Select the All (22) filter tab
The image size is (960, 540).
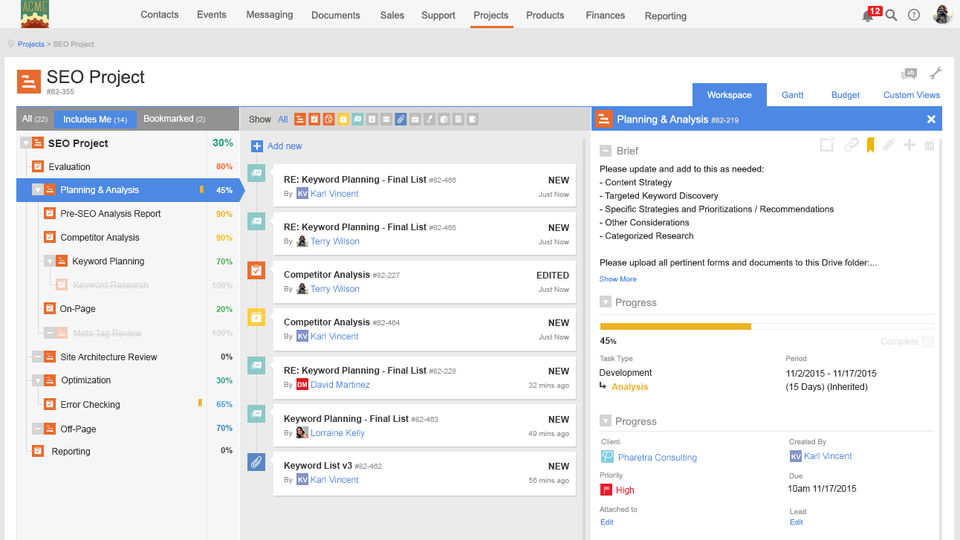tap(35, 119)
